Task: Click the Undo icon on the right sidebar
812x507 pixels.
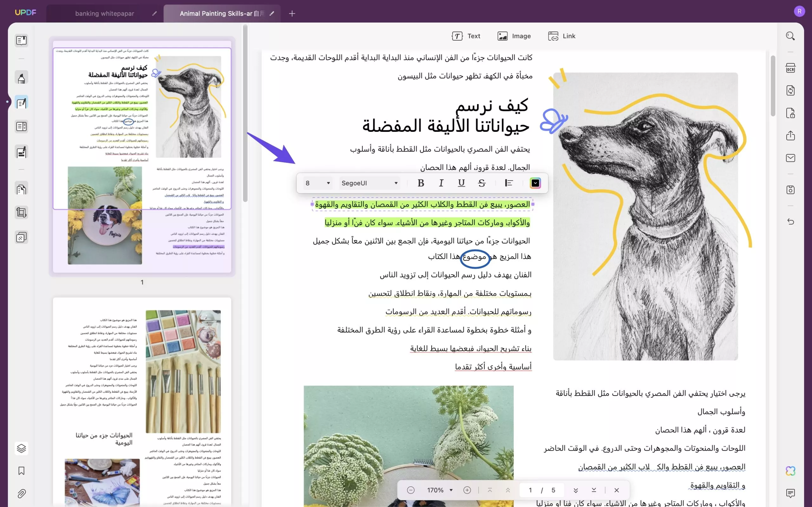Action: (791, 221)
